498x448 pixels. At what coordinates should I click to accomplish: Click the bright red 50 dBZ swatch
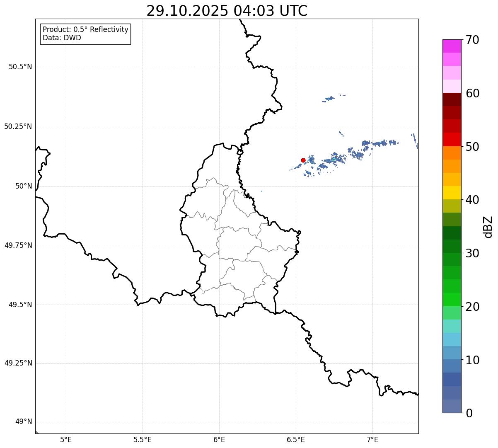pos(452,139)
